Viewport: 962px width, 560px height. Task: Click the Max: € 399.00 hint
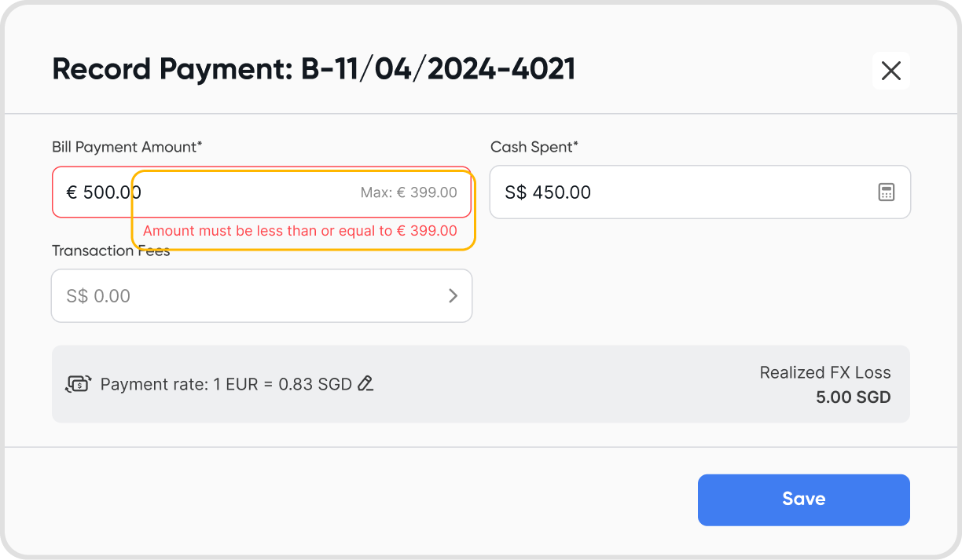pyautogui.click(x=409, y=192)
